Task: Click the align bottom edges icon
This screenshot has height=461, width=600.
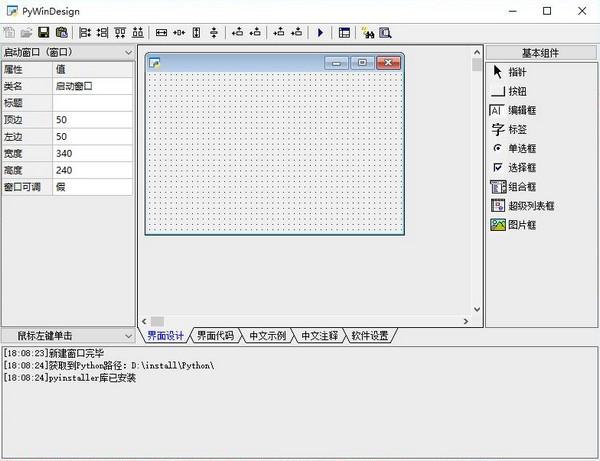Action: (138, 33)
